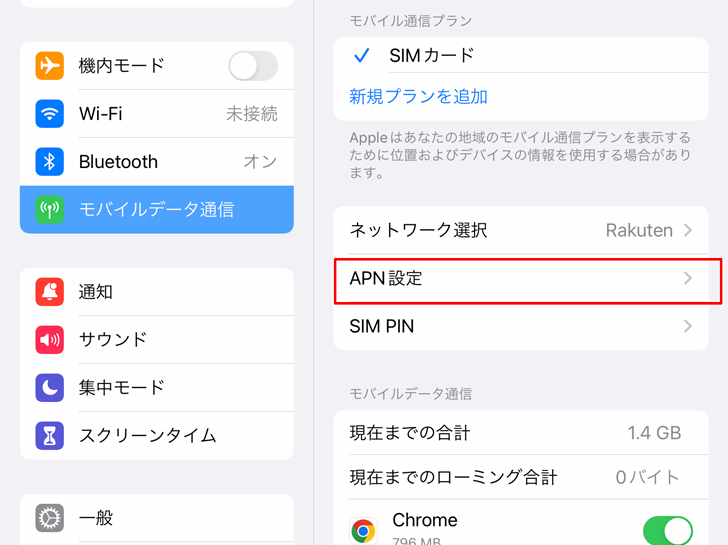The height and width of the screenshot is (545, 728).
Task: Disable mobile data for Chrome toggle
Action: click(668, 531)
